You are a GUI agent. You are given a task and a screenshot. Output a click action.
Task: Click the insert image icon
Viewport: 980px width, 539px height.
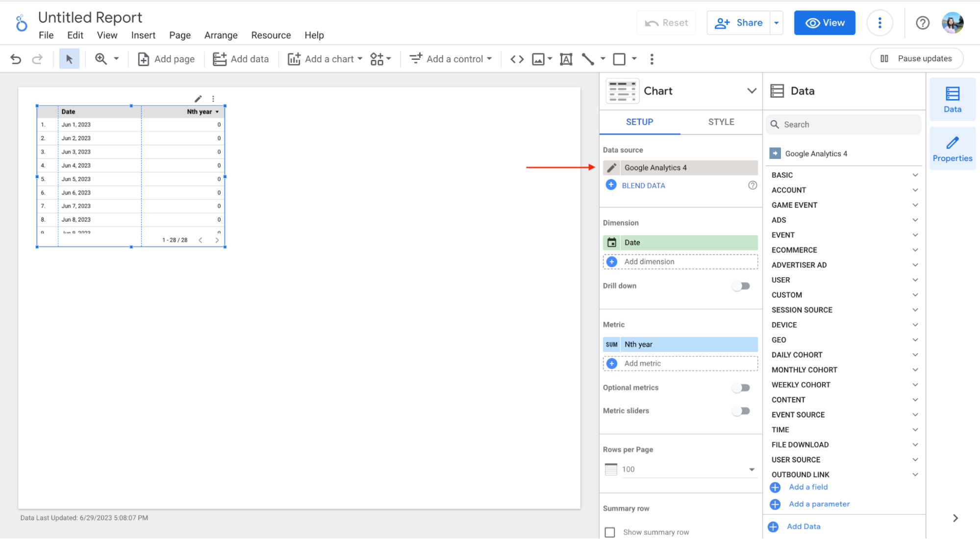pyautogui.click(x=538, y=59)
